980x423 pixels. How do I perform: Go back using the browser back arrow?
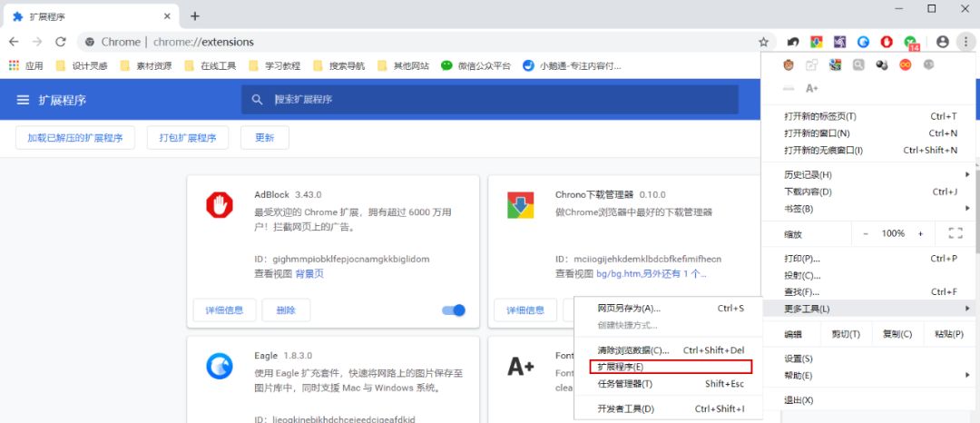coord(14,42)
